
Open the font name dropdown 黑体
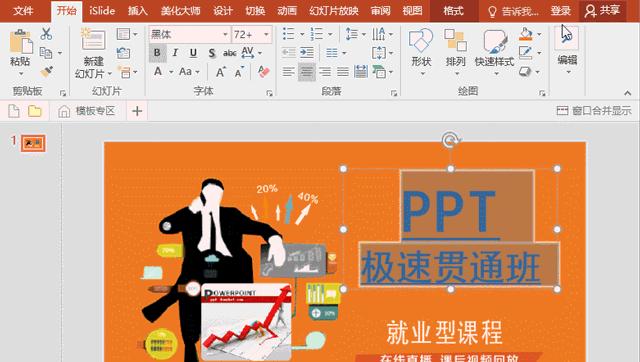[x=225, y=34]
